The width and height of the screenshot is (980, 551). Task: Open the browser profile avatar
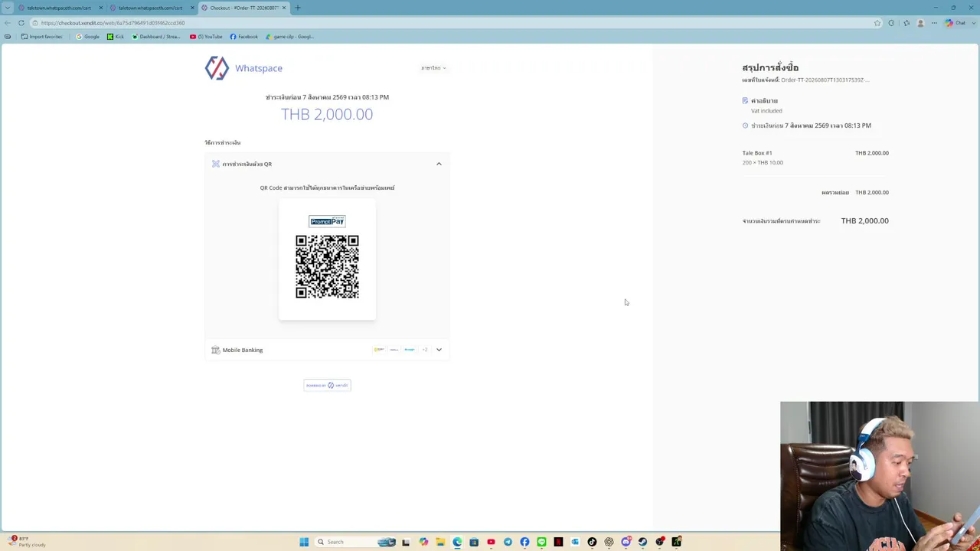pos(920,23)
